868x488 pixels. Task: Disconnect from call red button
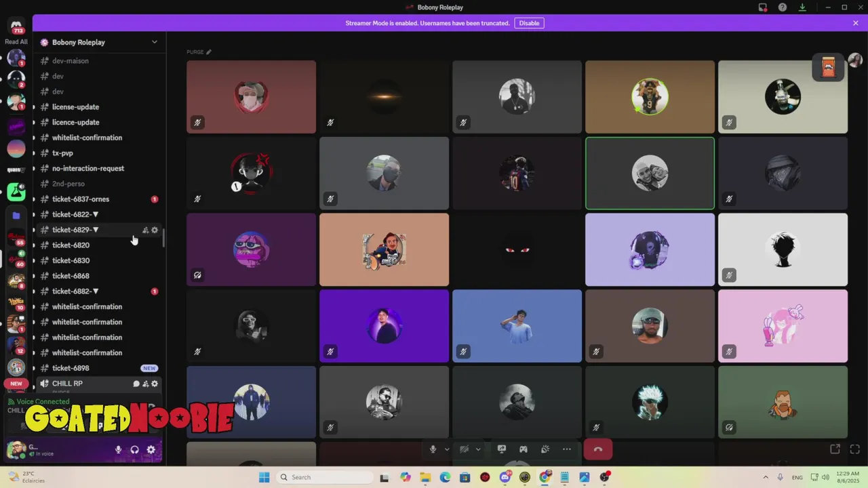[598, 449]
